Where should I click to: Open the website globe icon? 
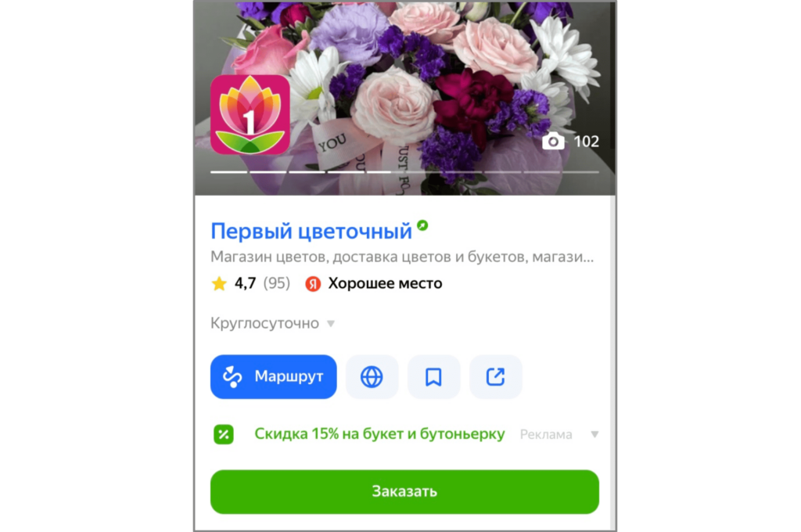tap(372, 376)
